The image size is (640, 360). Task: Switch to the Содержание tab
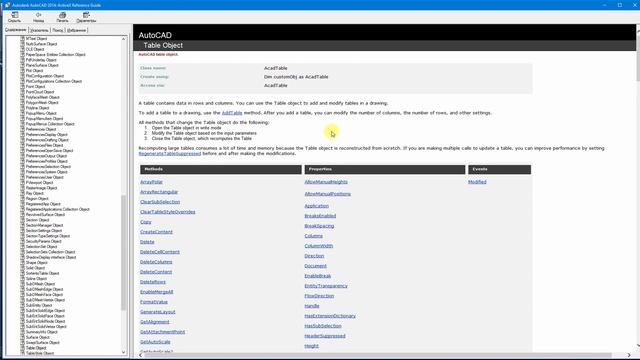coord(16,30)
